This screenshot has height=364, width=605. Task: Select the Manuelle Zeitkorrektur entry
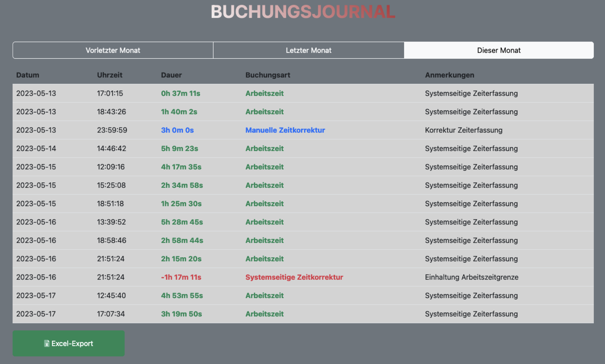pyautogui.click(x=285, y=130)
